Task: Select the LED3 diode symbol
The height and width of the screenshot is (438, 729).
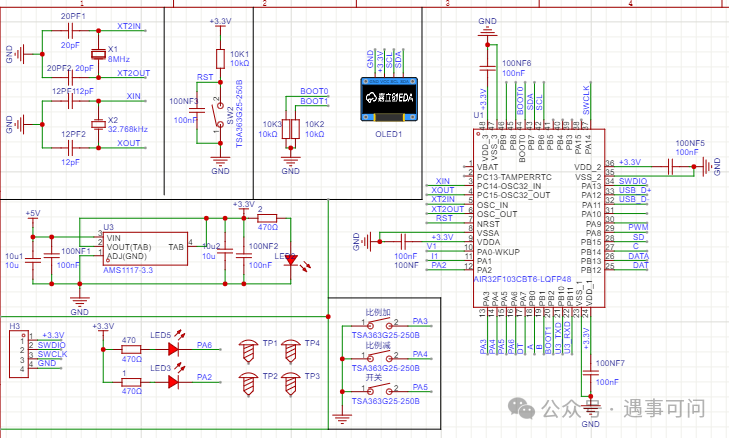Action: (x=173, y=382)
